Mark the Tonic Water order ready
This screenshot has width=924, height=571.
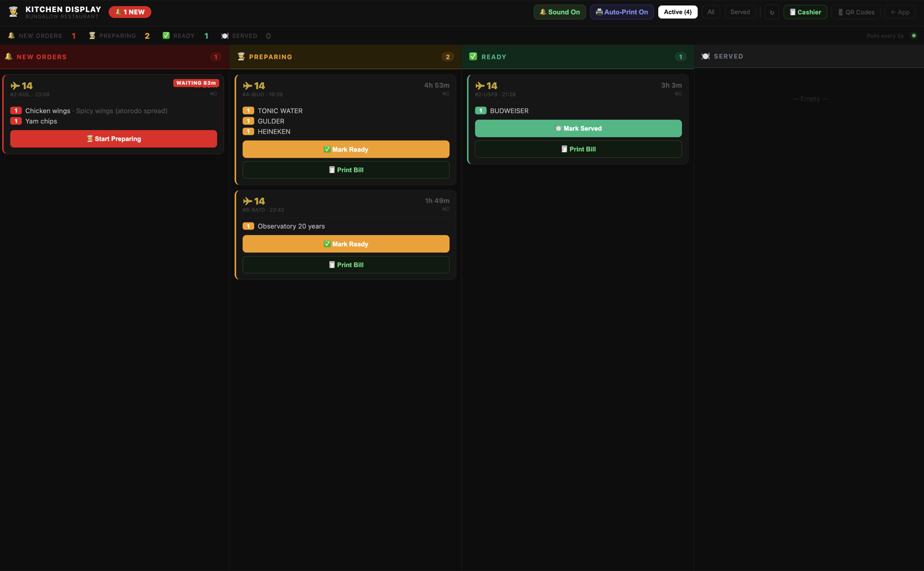click(x=346, y=149)
